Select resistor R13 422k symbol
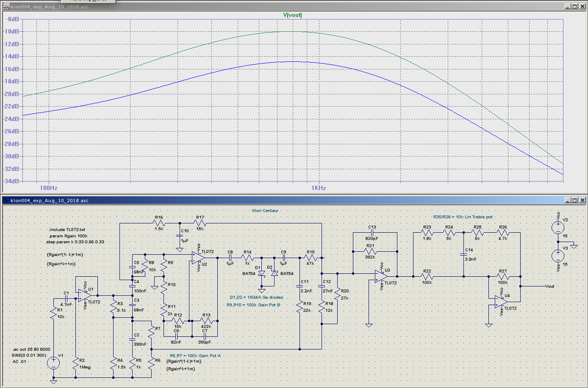Screen dimensions: 588x388 point(206,321)
